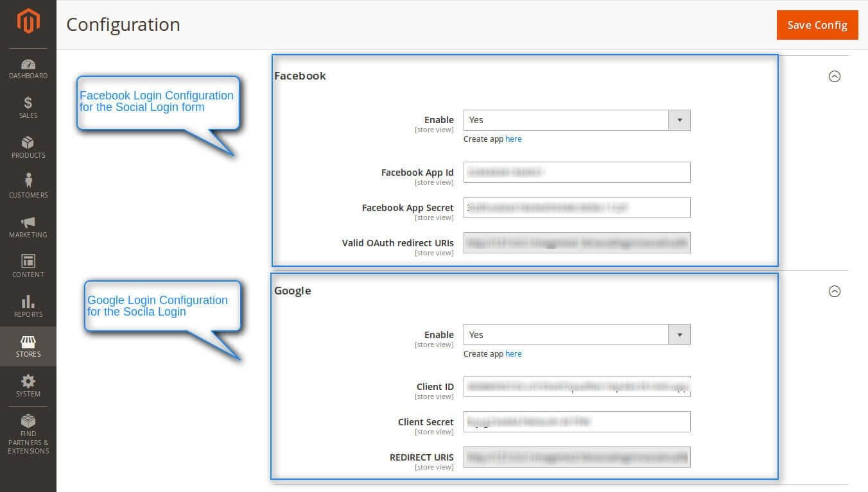Click the Google section heading text
The width and height of the screenshot is (868, 492).
(x=293, y=291)
